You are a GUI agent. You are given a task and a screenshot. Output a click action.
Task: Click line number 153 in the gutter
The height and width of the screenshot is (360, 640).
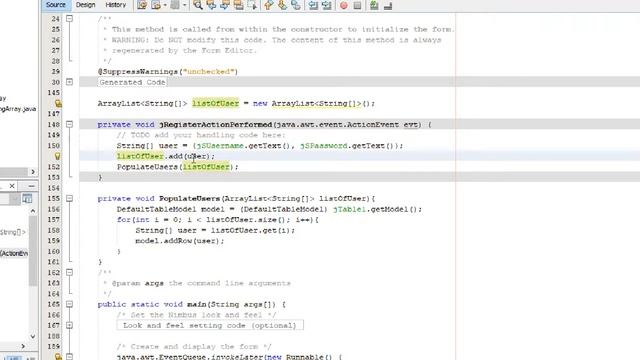point(54,177)
